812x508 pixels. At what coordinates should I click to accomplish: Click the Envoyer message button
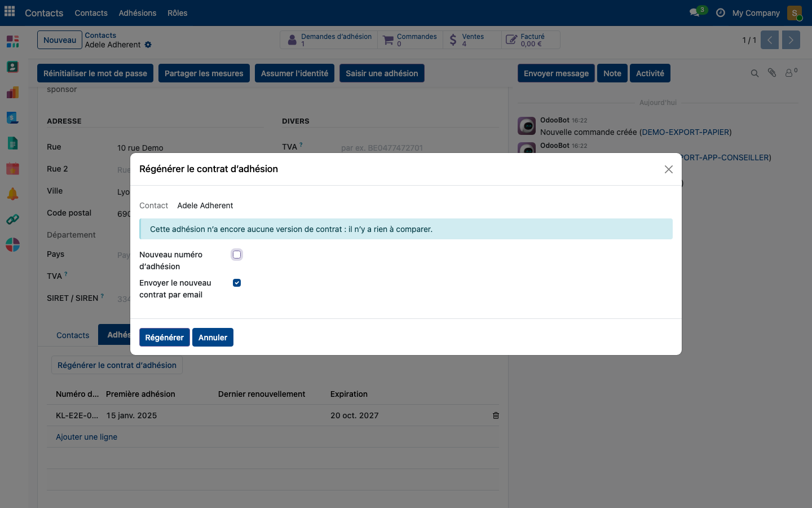[x=556, y=73]
